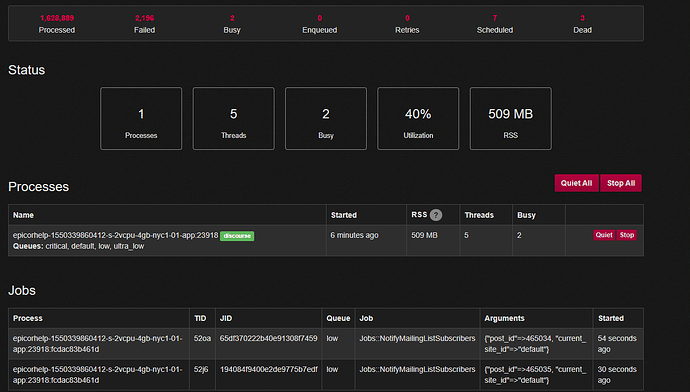Click the process cell for job 52oa

(x=98, y=344)
